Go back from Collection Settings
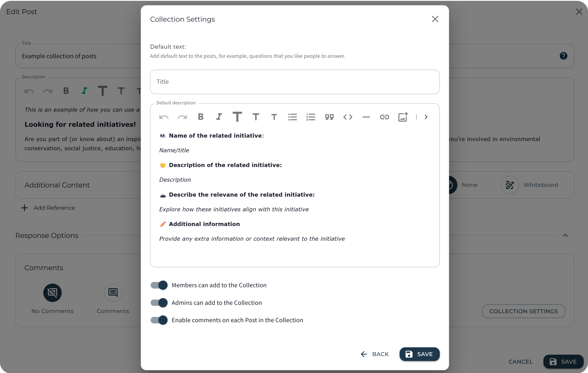 coord(375,354)
